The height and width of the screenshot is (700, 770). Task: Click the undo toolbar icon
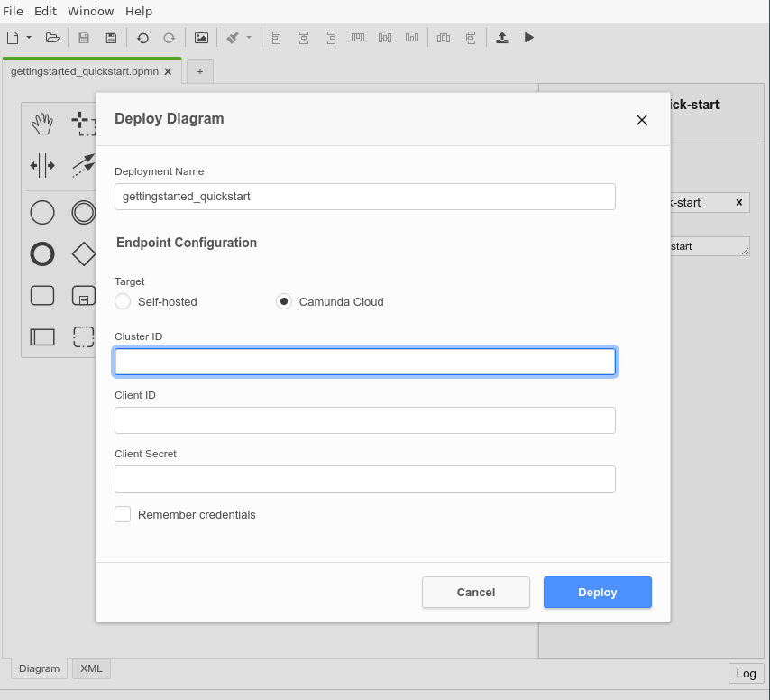pos(142,38)
